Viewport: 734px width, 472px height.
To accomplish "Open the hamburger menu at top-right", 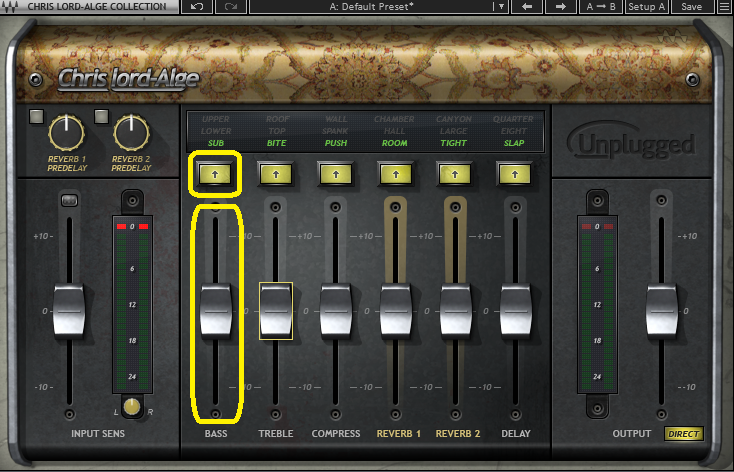I will tap(723, 7).
